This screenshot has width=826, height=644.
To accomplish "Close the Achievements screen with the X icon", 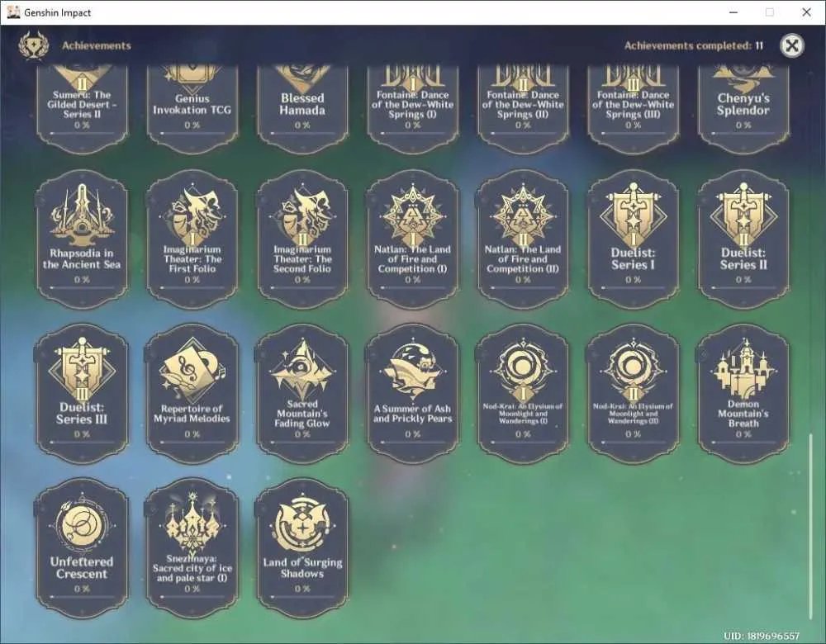I will point(791,45).
